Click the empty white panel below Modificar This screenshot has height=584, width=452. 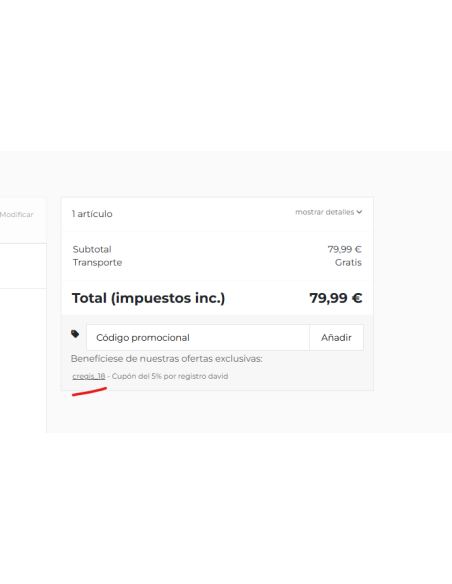23,266
